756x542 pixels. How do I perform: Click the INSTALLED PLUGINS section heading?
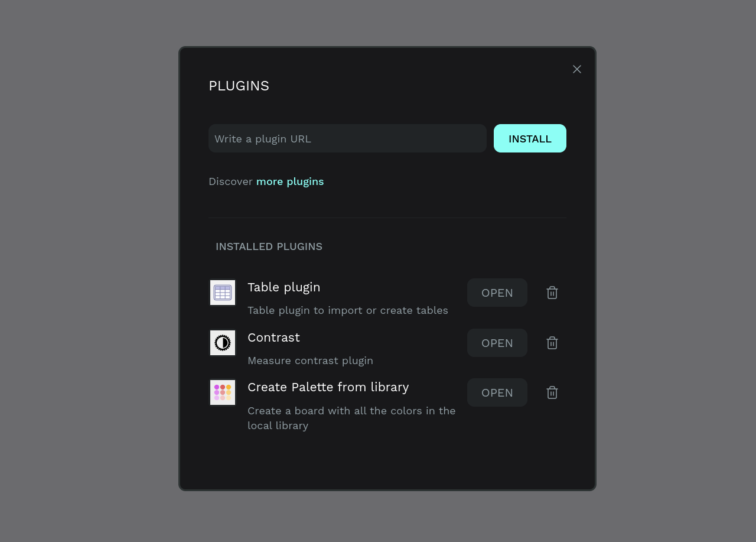point(269,246)
